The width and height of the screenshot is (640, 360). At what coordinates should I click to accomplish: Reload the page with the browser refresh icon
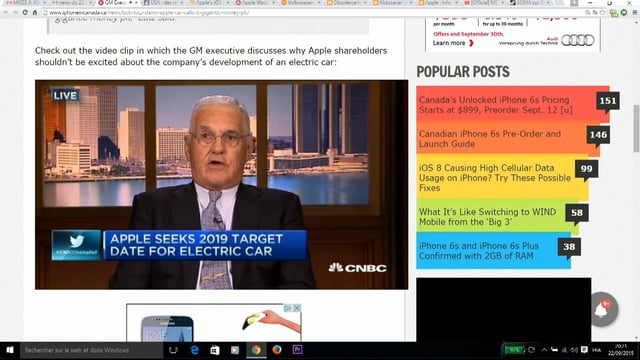pyautogui.click(x=25, y=13)
